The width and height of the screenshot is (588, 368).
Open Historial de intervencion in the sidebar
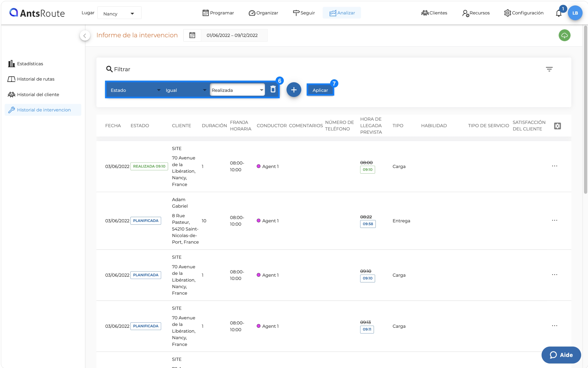(x=43, y=110)
